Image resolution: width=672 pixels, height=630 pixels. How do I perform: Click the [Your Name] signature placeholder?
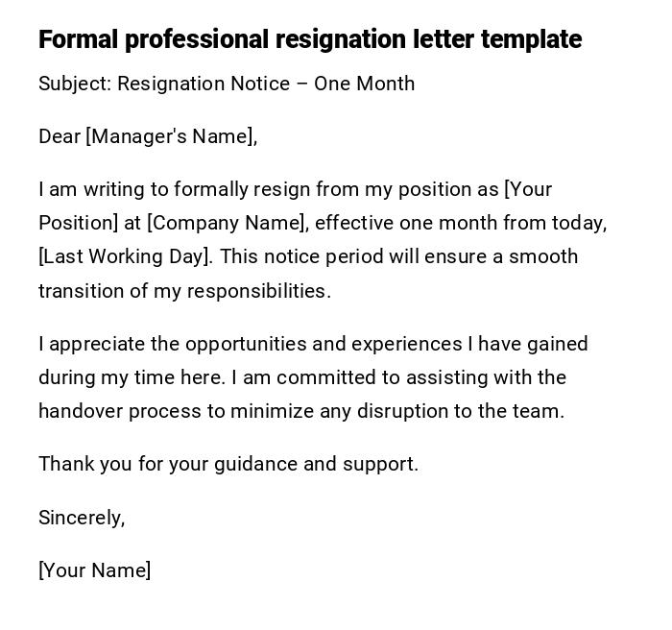coord(94,570)
